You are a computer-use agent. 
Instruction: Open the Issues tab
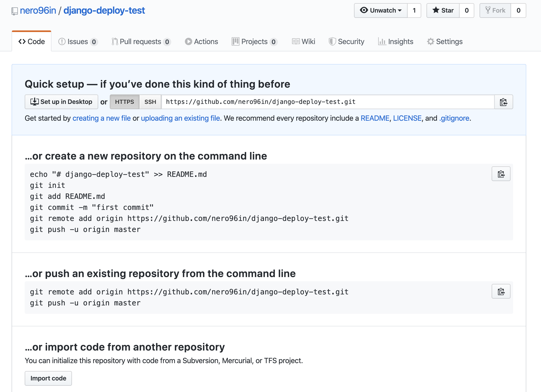tap(78, 42)
